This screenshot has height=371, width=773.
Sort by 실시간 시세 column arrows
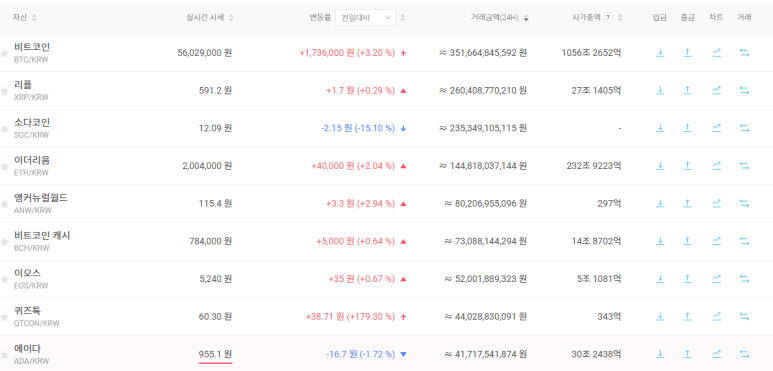pos(231,18)
